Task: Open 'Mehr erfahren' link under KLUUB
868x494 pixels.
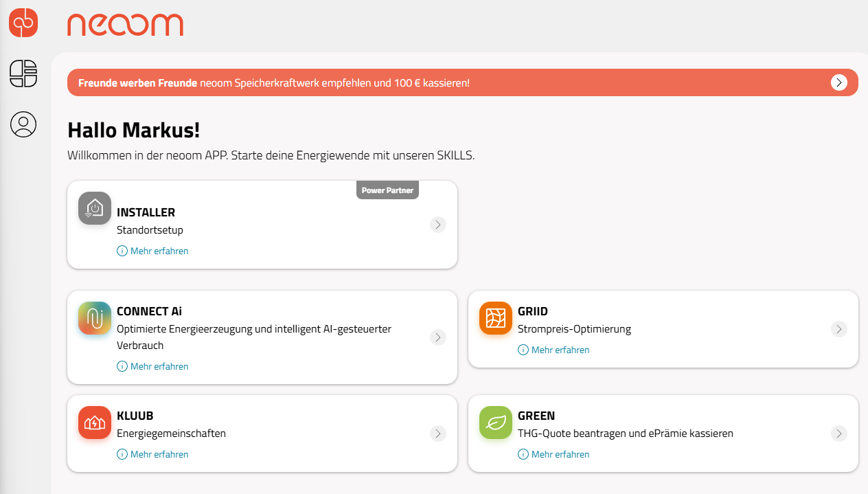Action: (x=159, y=454)
